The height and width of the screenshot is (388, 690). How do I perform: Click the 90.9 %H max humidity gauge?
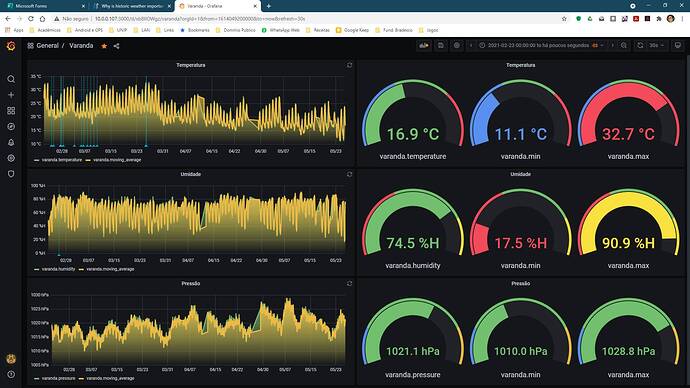(x=628, y=223)
